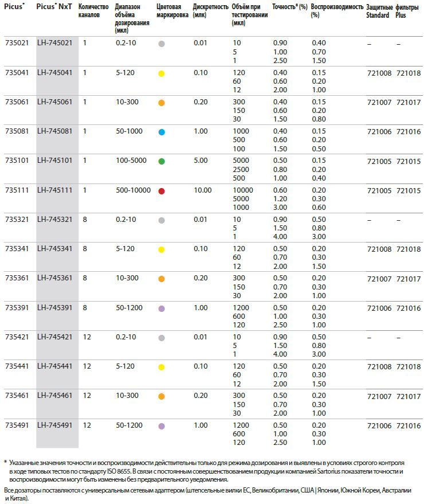Select the yellow marker in row 735441
424x504 pixels.
tap(162, 367)
